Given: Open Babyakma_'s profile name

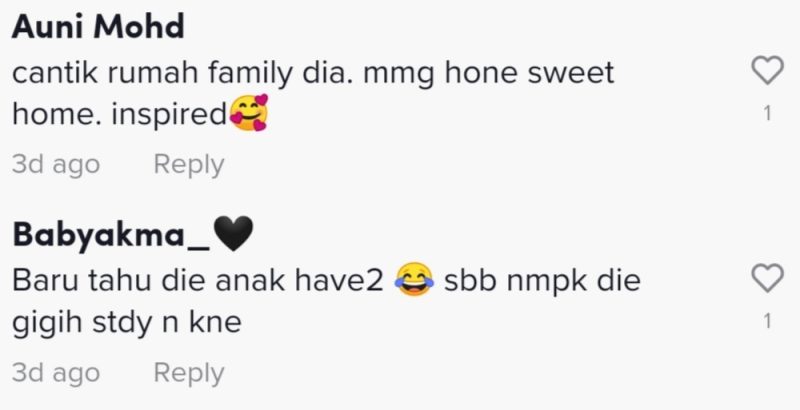Looking at the screenshot, I should point(110,235).
